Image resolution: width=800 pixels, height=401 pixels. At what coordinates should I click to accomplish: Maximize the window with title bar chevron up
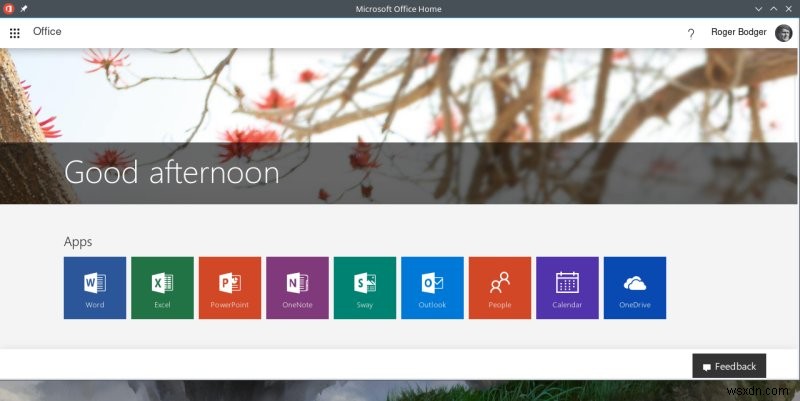pyautogui.click(x=774, y=9)
